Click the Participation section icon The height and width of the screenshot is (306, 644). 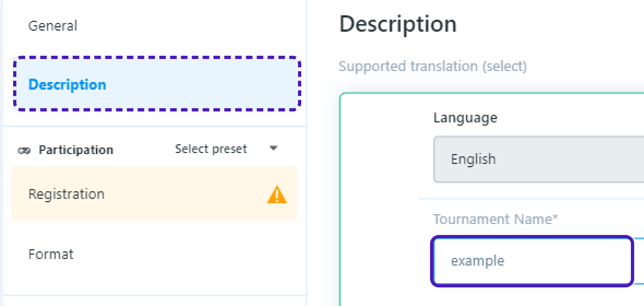[x=24, y=150]
